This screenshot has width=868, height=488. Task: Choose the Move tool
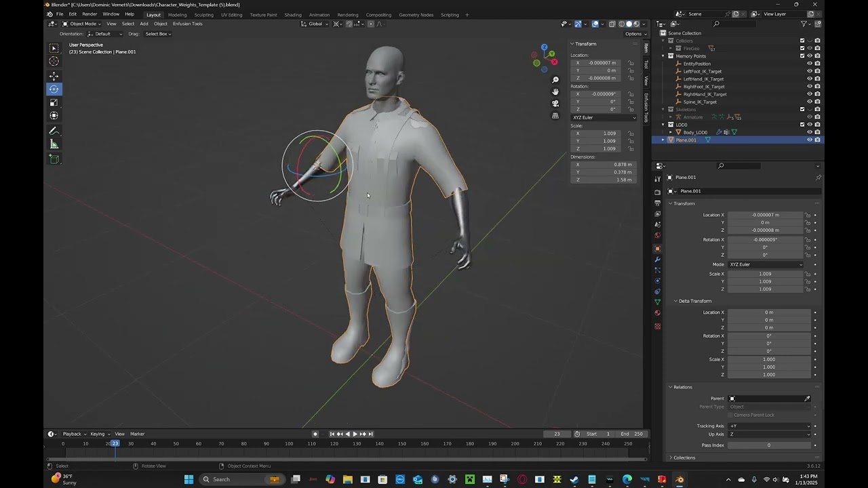[x=54, y=76]
